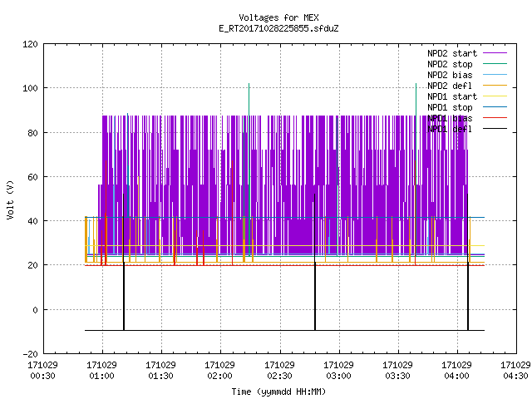Click the y-axis tick value 0

tap(35, 310)
